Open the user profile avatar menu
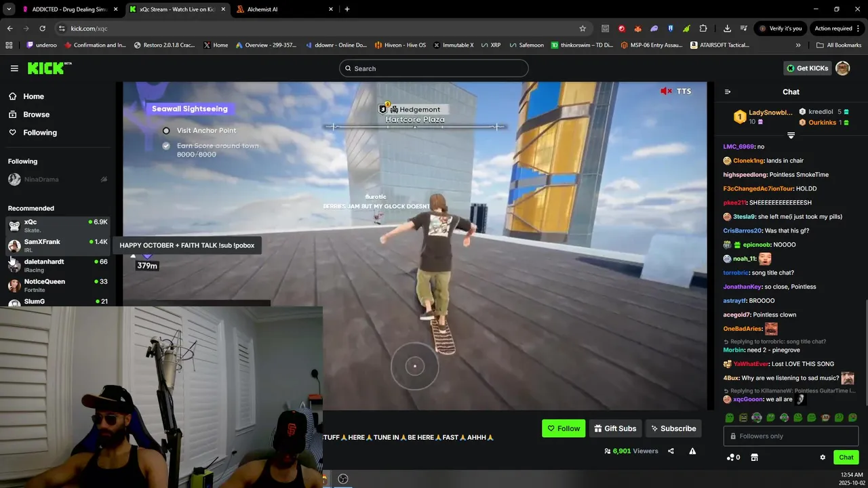The image size is (868, 488). 843,68
